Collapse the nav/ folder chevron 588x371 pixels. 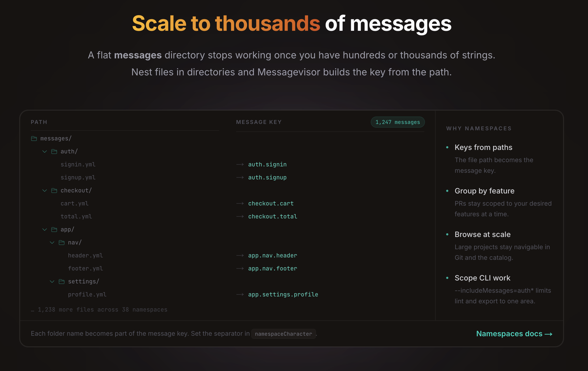click(x=52, y=243)
